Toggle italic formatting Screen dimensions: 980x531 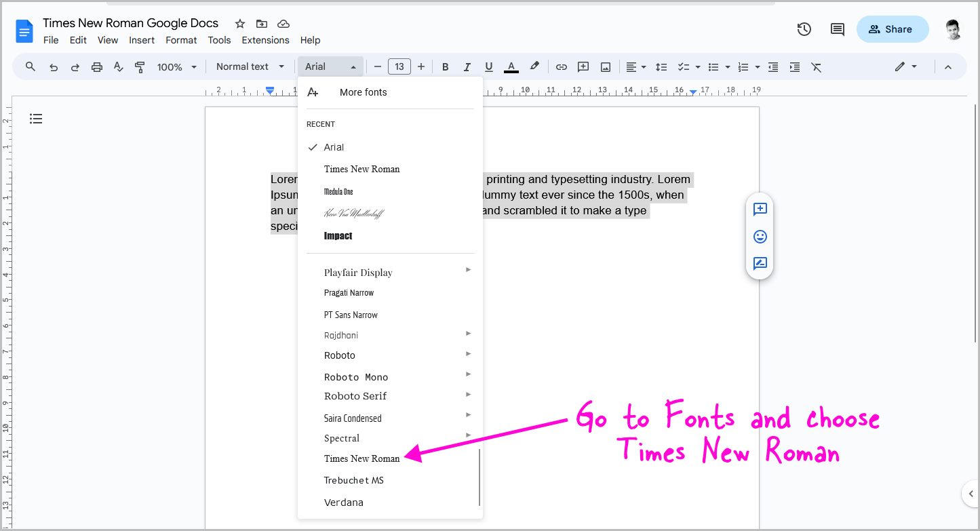click(x=467, y=66)
